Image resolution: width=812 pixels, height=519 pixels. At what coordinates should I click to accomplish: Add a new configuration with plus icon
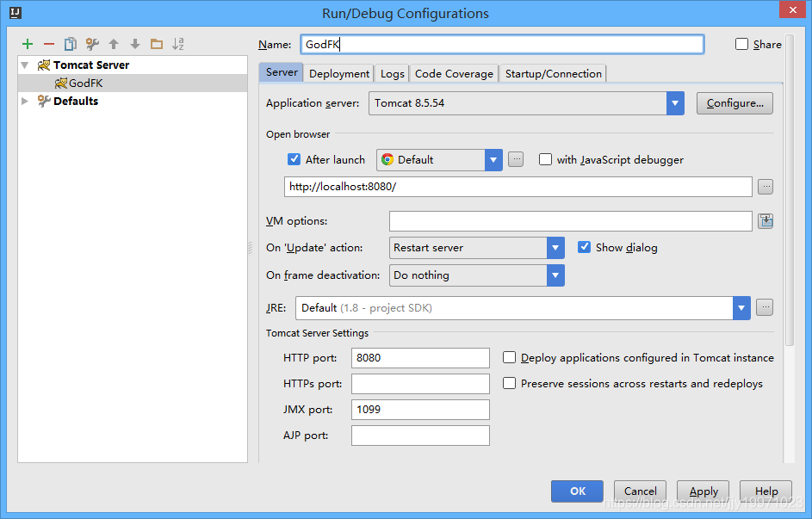click(x=28, y=44)
